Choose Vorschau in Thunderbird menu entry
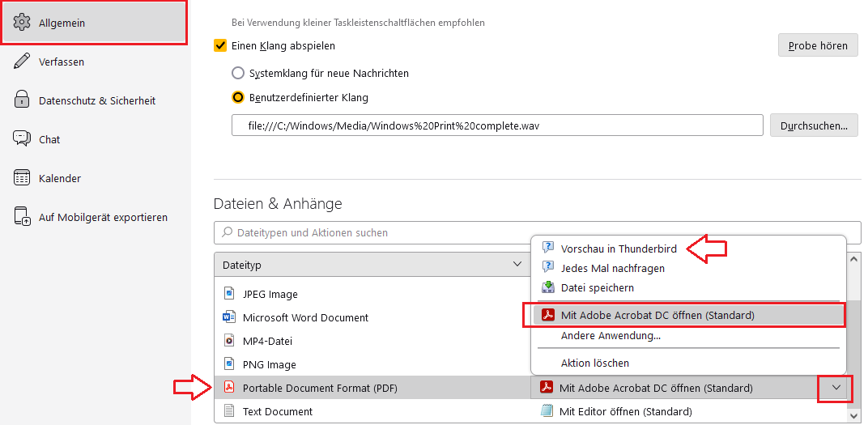The width and height of the screenshot is (868, 425). click(x=618, y=249)
